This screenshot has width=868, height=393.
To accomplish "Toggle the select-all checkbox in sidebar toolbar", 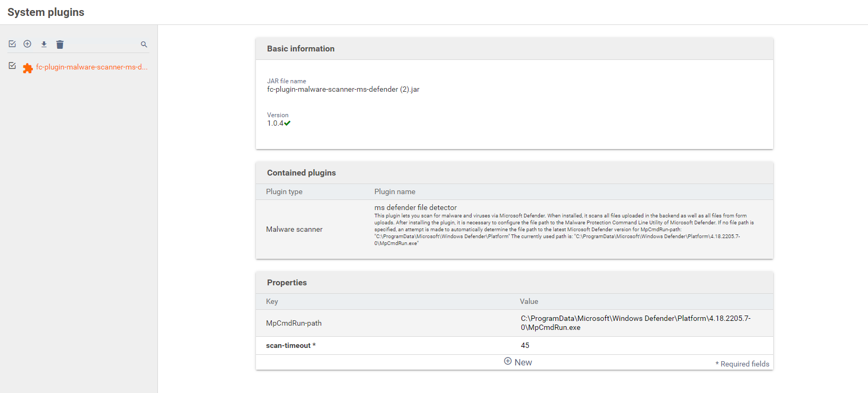I will click(x=12, y=44).
